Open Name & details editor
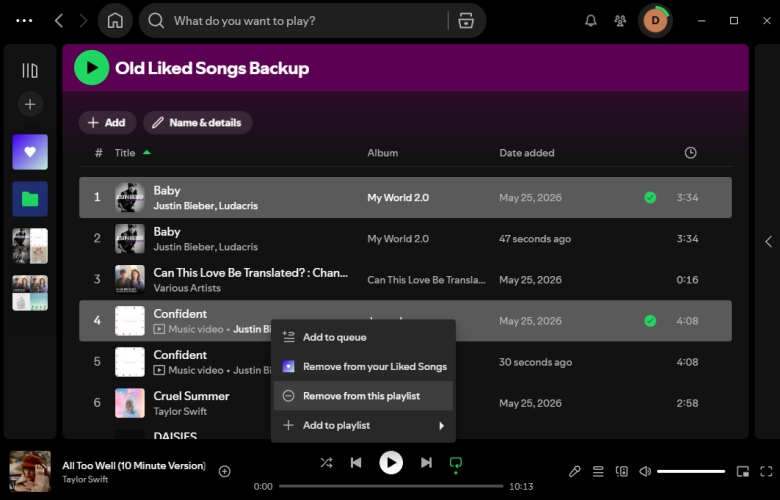Image resolution: width=780 pixels, height=500 pixels. [197, 123]
